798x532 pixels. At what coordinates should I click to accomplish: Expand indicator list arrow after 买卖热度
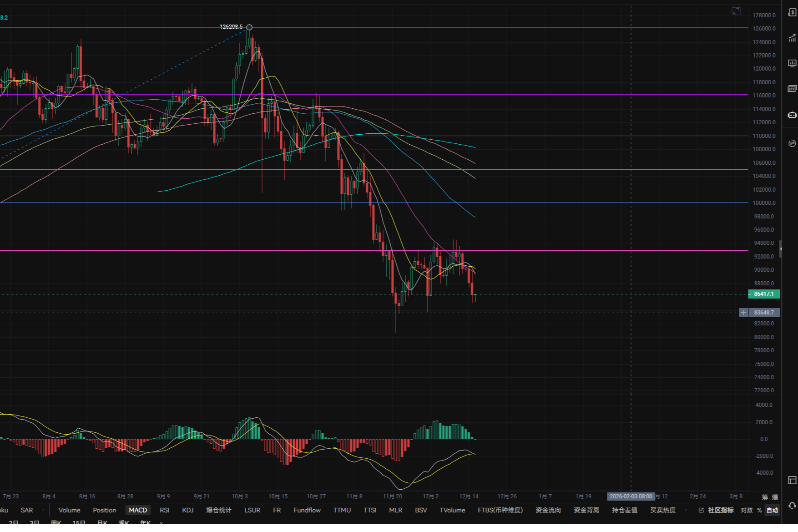(686, 510)
